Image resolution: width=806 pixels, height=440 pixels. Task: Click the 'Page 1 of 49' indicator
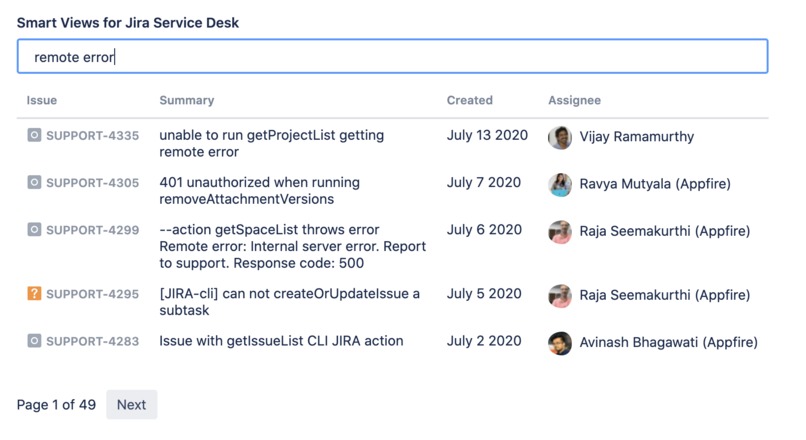(x=57, y=405)
